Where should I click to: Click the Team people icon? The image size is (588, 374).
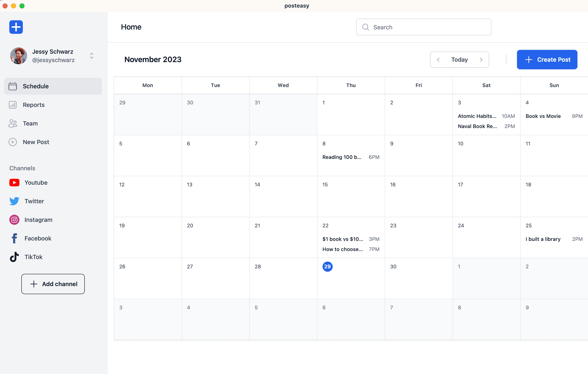click(13, 123)
